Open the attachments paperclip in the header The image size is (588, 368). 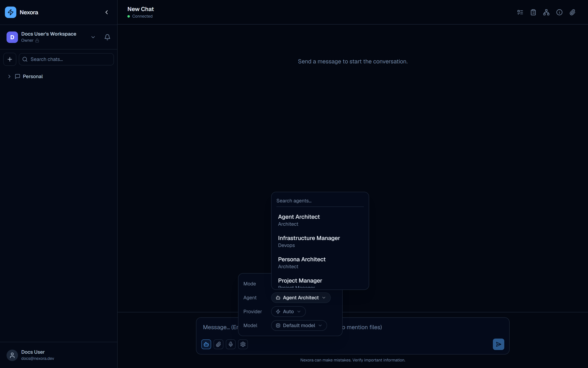pos(572,12)
